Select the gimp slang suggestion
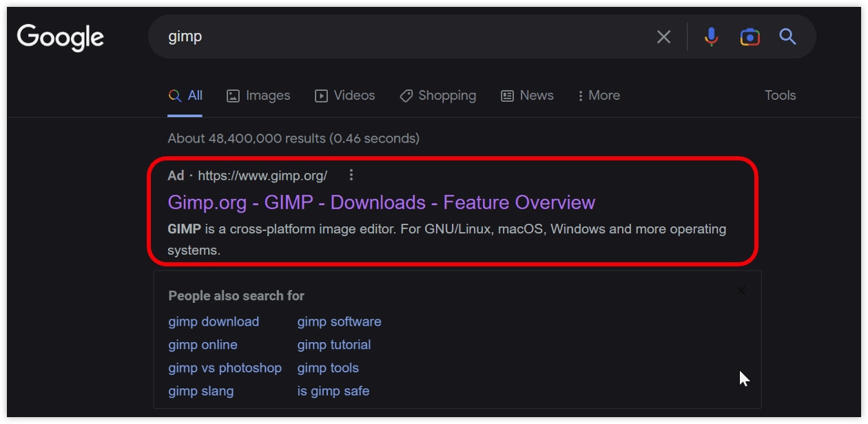 click(x=201, y=391)
